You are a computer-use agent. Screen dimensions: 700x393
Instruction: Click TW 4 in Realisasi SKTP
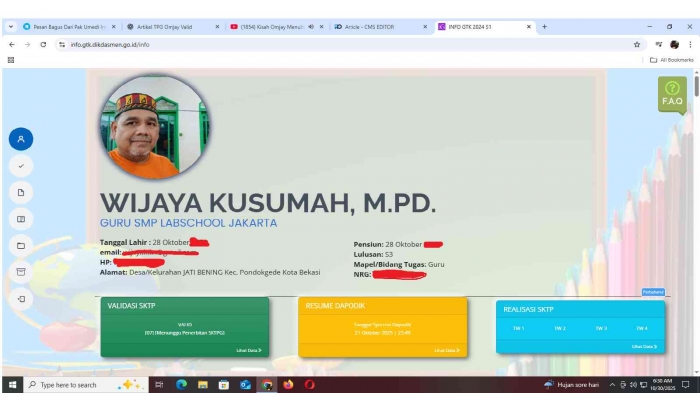click(642, 328)
